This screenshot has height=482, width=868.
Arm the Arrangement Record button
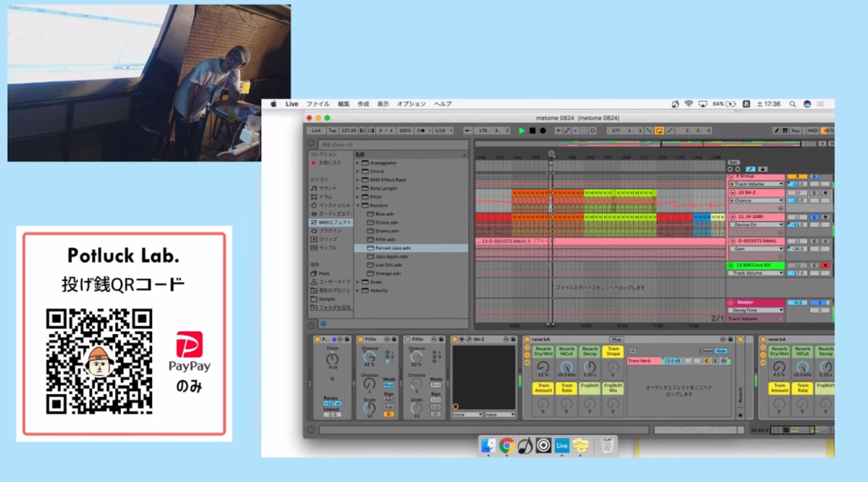542,131
